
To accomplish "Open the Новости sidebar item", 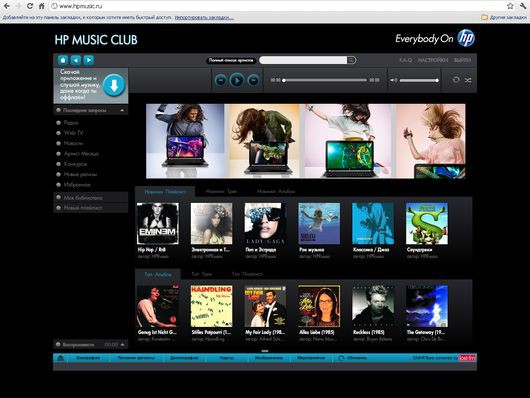I will coord(73,143).
